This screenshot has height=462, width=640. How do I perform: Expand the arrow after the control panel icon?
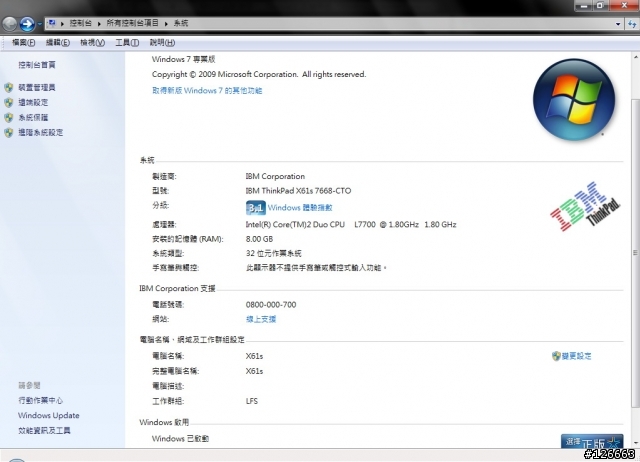coord(62,24)
